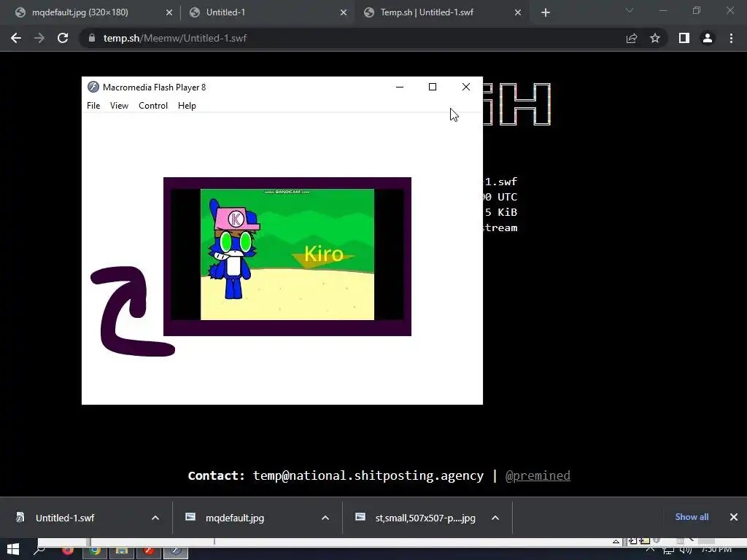Go back to the previous page in Chrome
Image resolution: width=747 pixels, height=560 pixels.
coord(16,38)
